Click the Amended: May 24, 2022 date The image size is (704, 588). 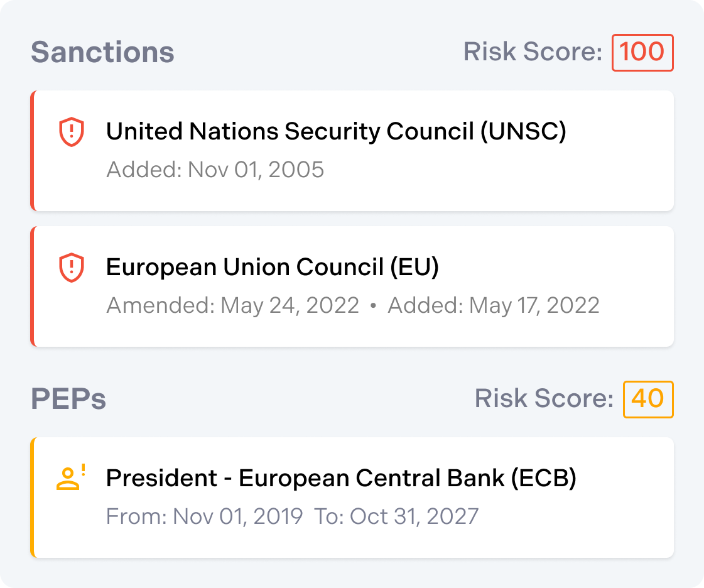(x=232, y=305)
